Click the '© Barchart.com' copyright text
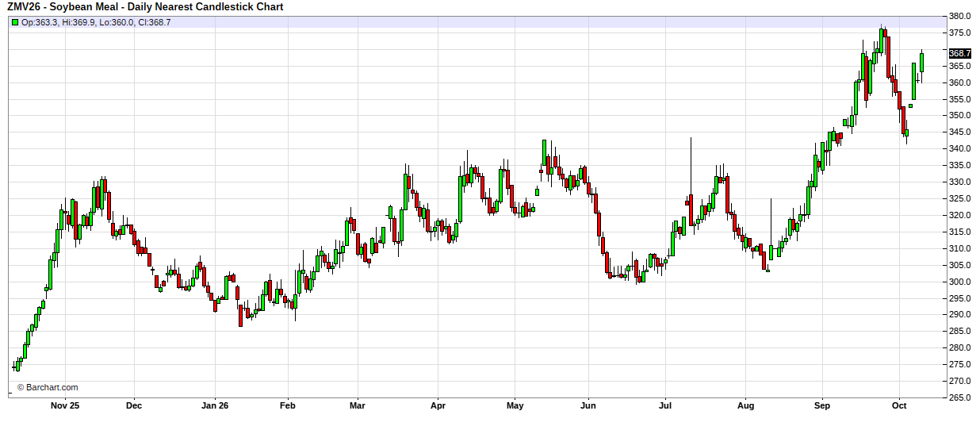980x430 pixels. pyautogui.click(x=48, y=387)
